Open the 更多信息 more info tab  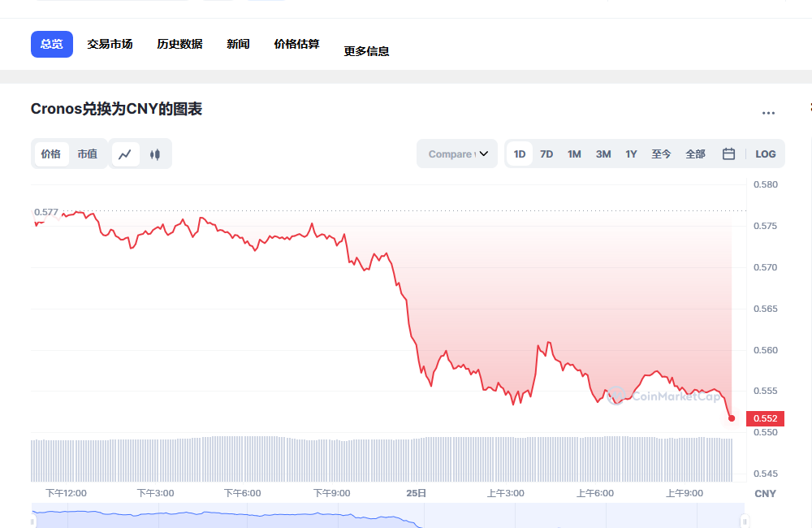[366, 51]
